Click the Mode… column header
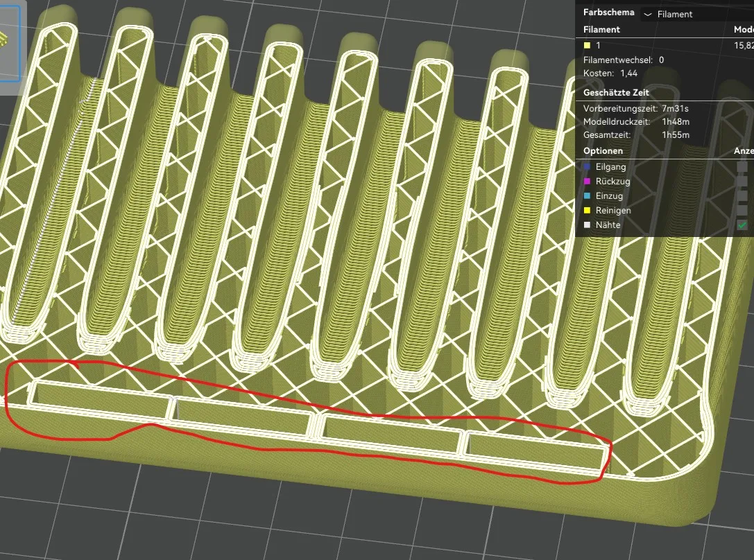The image size is (754, 560). (744, 29)
